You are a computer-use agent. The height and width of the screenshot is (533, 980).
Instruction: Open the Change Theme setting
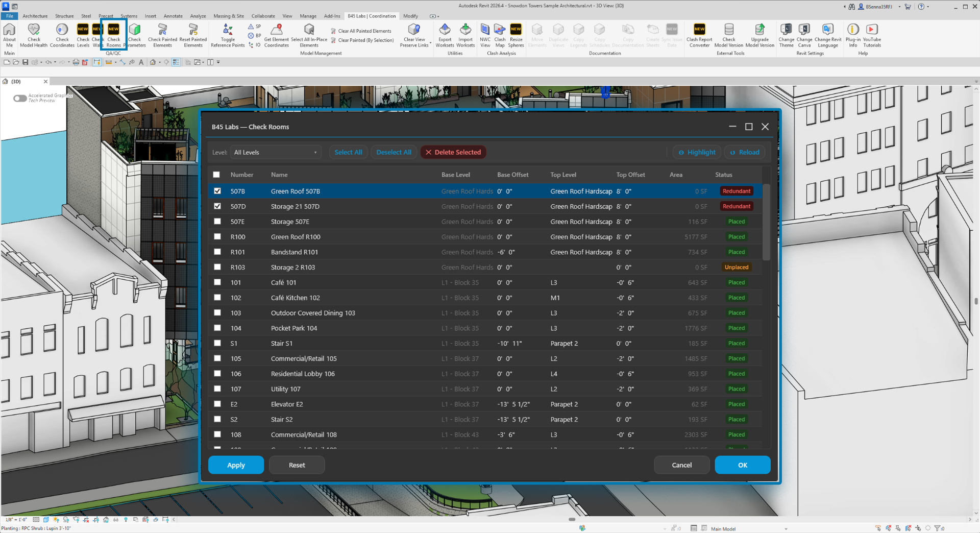(x=786, y=35)
